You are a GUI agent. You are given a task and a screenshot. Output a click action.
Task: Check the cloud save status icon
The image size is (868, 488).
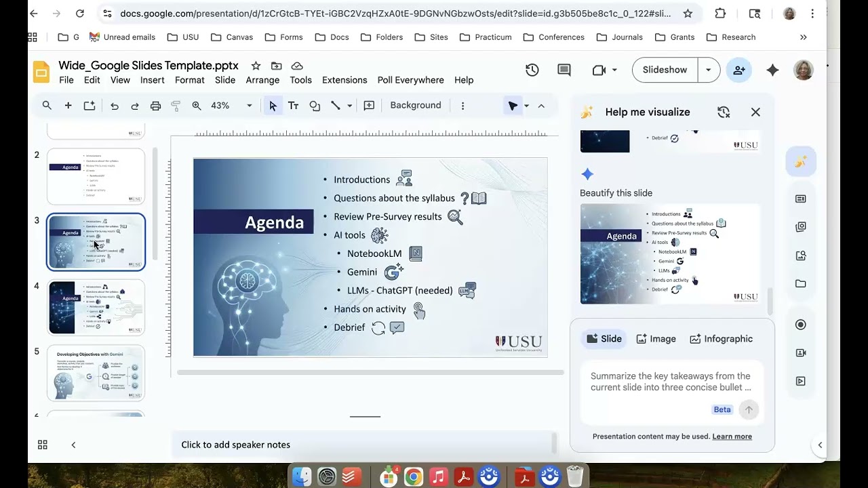point(297,66)
